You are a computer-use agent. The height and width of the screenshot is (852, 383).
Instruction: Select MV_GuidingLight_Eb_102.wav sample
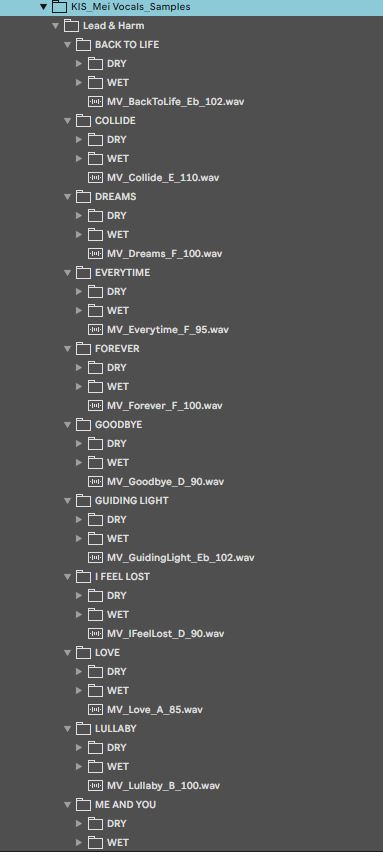180,557
